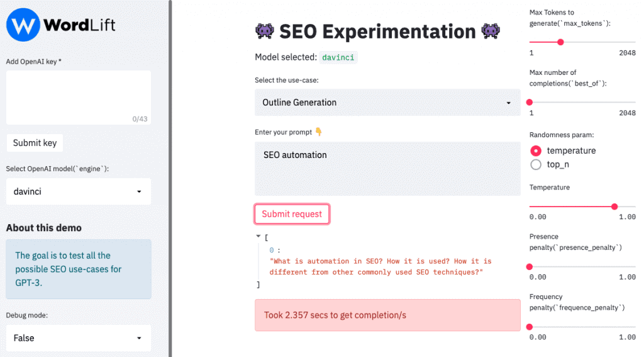
Task: Click into the Add OpenAI key text field
Action: click(x=79, y=98)
